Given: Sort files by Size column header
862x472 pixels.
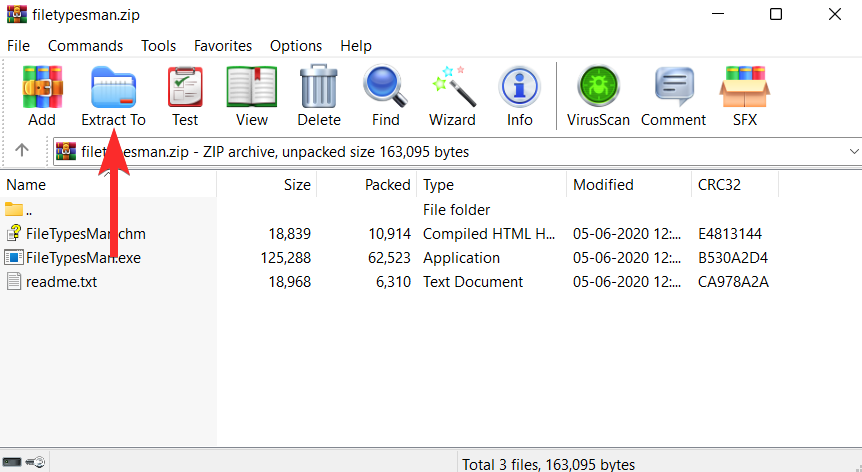Looking at the screenshot, I should 267,185.
